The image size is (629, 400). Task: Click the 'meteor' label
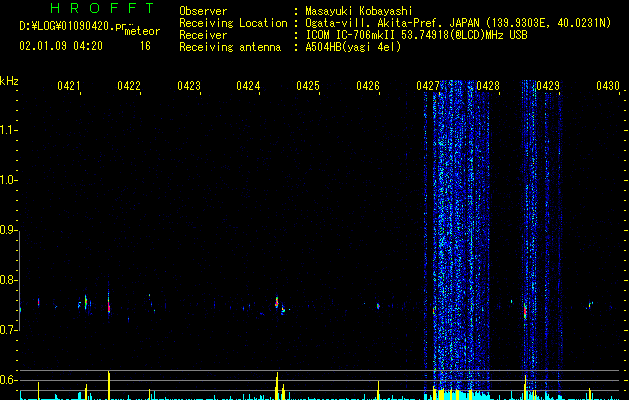point(142,31)
